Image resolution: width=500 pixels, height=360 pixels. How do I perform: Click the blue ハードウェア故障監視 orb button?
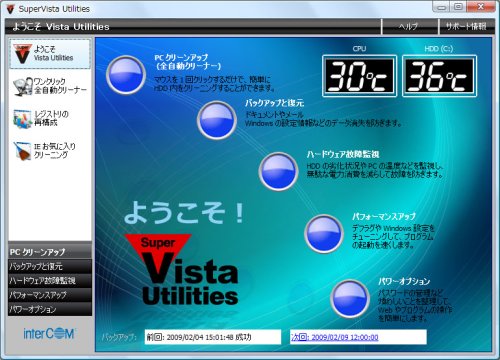tap(279, 171)
